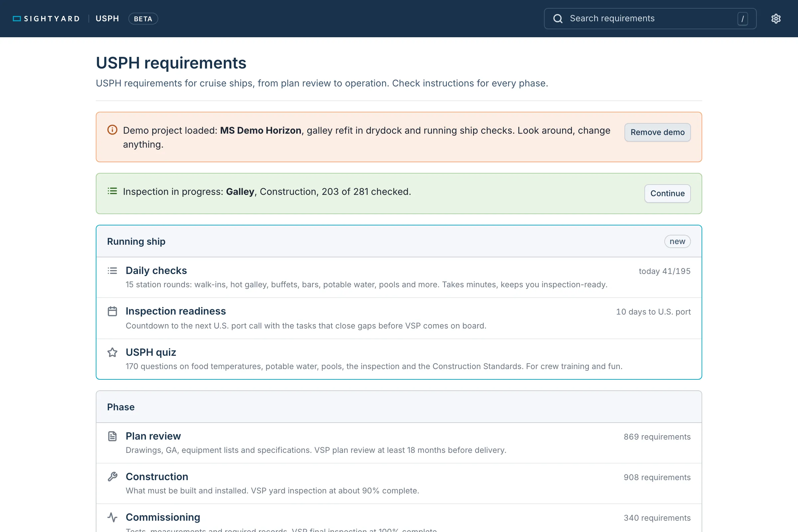The image size is (798, 532).
Task: Open the Commissioning phase
Action: [x=399, y=518]
